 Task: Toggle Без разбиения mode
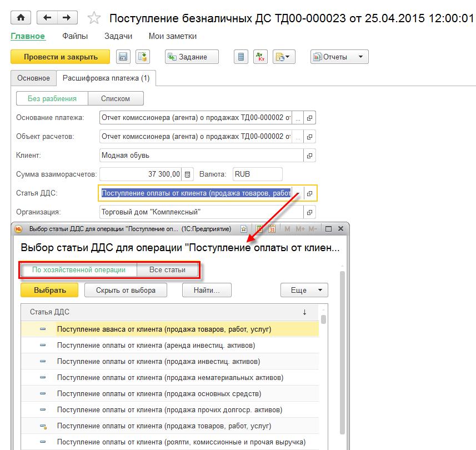click(x=52, y=99)
